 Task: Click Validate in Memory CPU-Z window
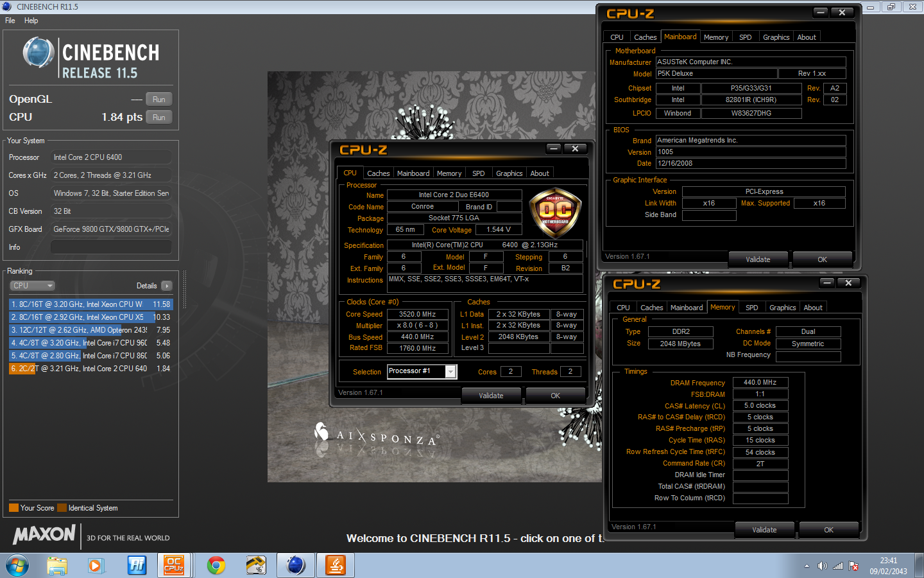764,530
